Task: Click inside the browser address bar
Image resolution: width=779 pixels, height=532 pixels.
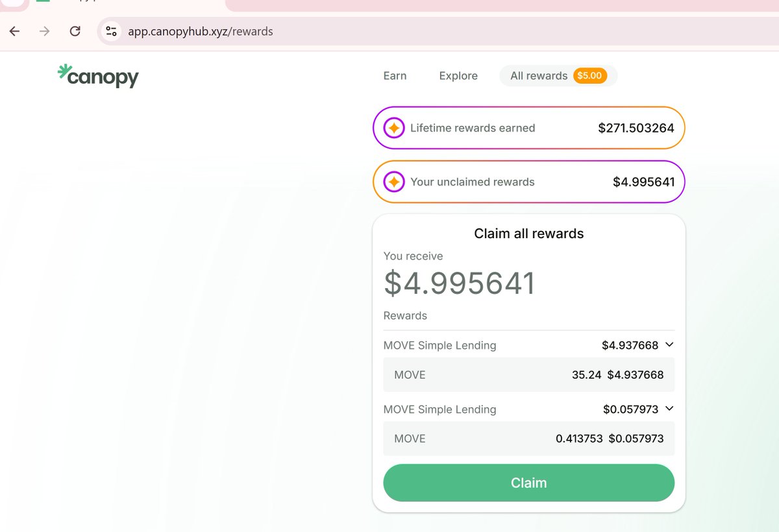Action: coord(260,31)
